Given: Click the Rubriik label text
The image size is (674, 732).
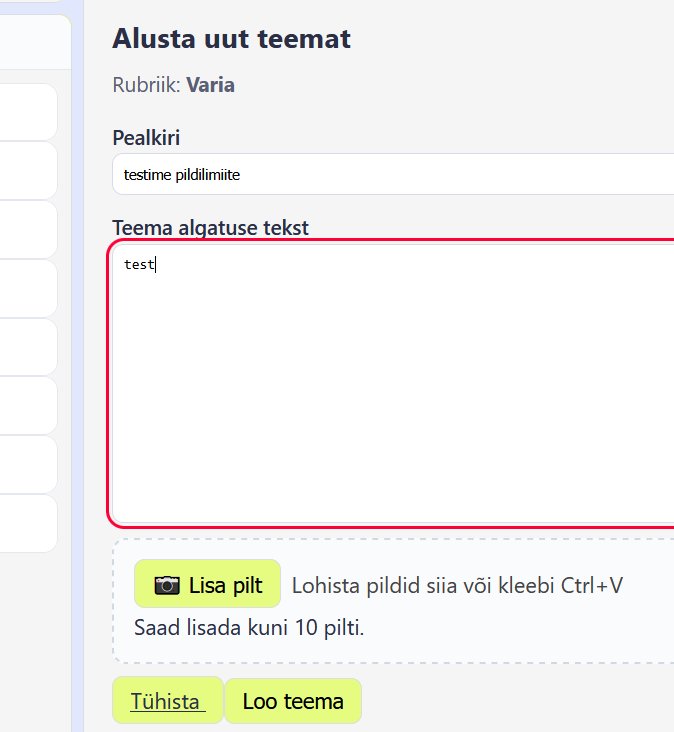Looking at the screenshot, I should click(146, 85).
